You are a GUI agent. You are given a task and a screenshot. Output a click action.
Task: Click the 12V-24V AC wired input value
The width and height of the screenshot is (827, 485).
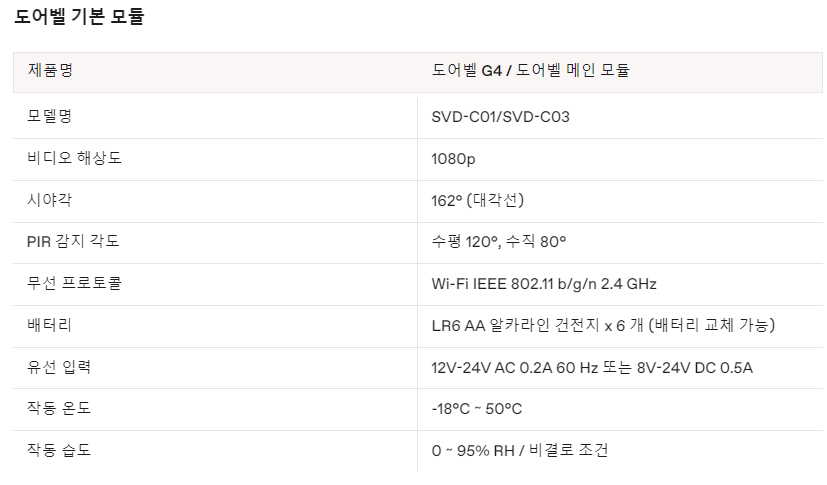591,367
